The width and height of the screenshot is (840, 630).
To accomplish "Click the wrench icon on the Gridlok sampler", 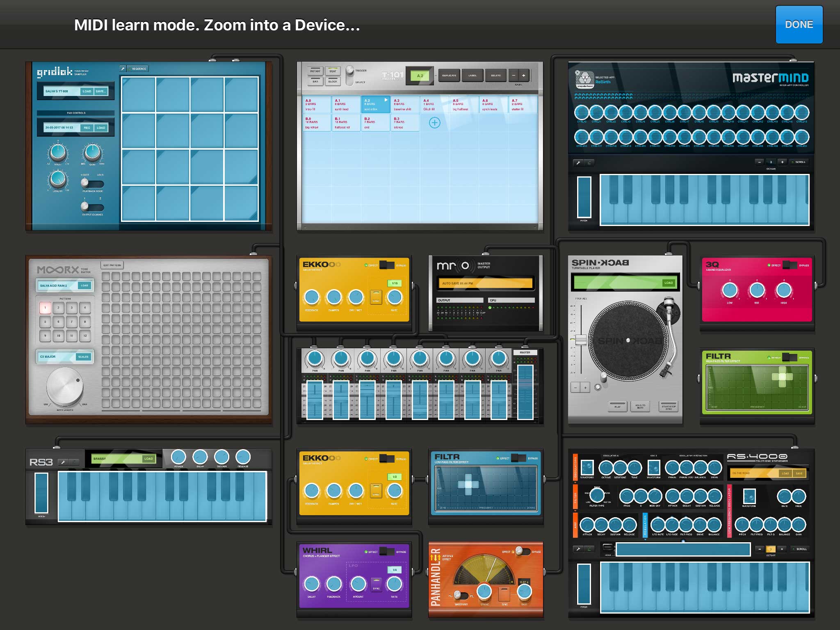I will 123,68.
